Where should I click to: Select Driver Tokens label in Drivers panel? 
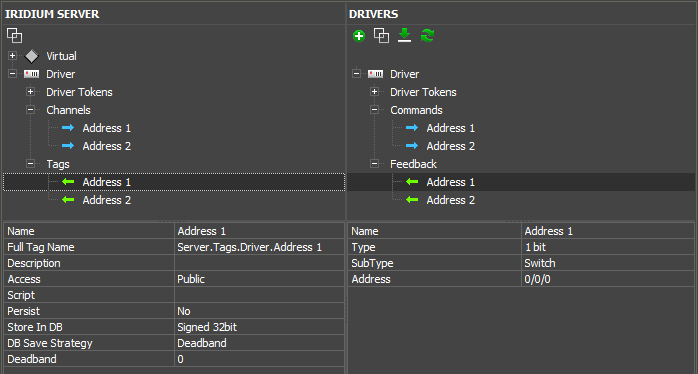coord(423,92)
